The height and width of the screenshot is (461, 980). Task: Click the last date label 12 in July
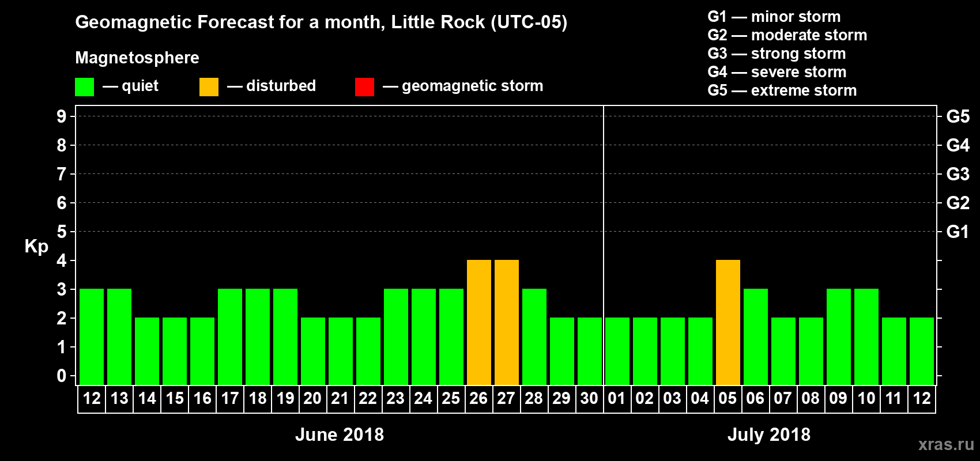[922, 398]
